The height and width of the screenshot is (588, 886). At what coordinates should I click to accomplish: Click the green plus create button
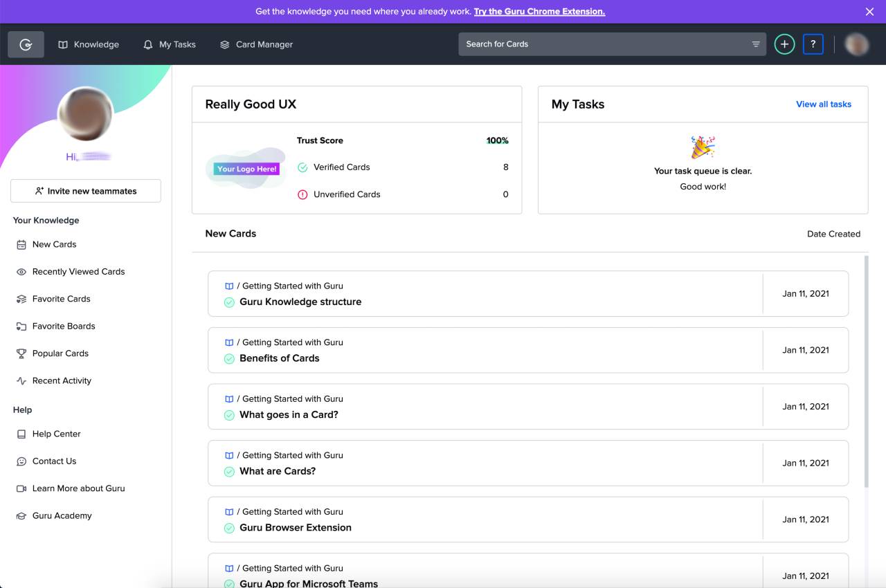coord(784,44)
